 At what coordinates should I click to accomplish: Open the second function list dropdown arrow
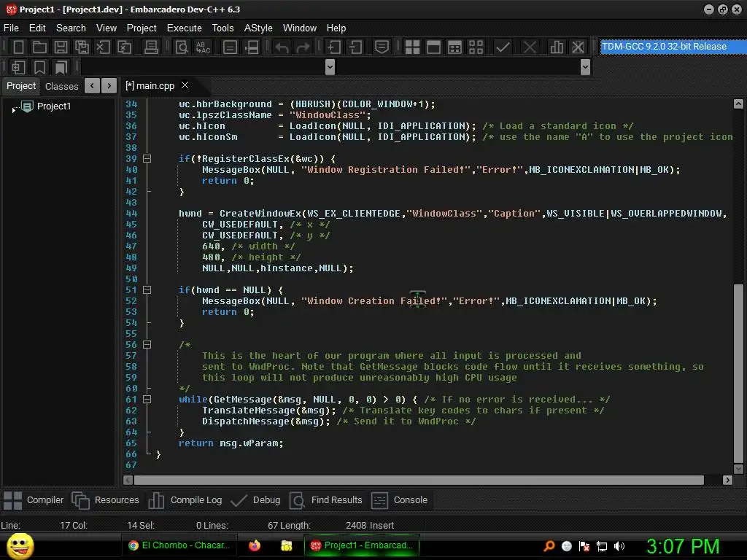pyautogui.click(x=586, y=67)
